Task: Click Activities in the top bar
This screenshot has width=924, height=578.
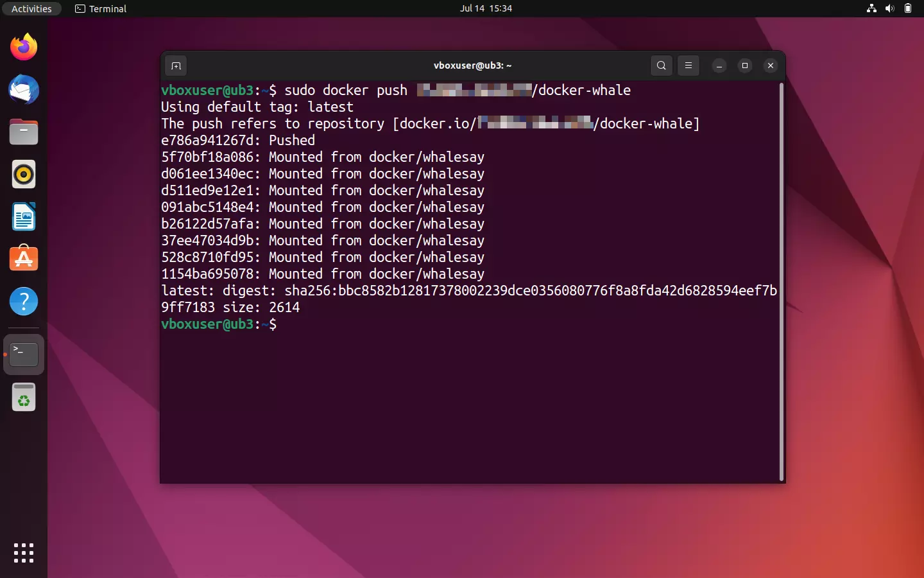Action: pos(31,8)
